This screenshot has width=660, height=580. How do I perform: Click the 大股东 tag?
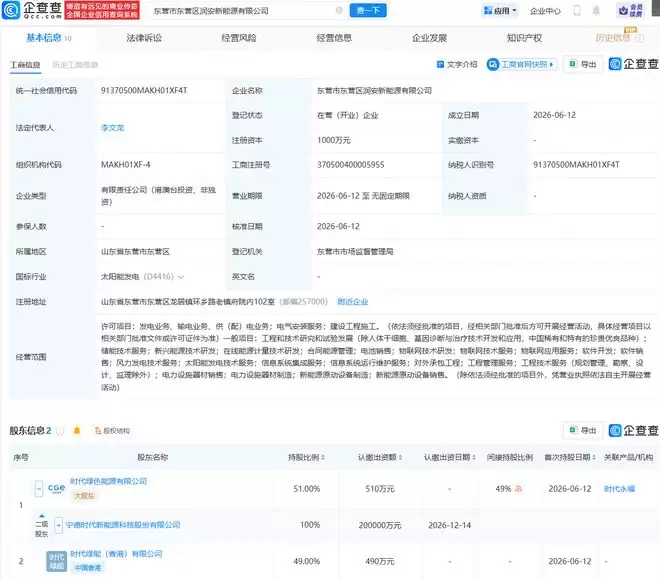84,496
